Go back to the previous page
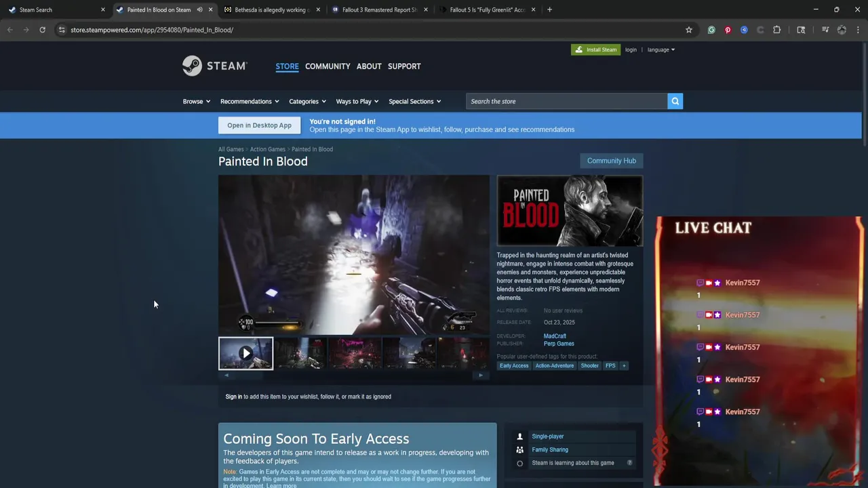This screenshot has height=488, width=868. [x=10, y=30]
